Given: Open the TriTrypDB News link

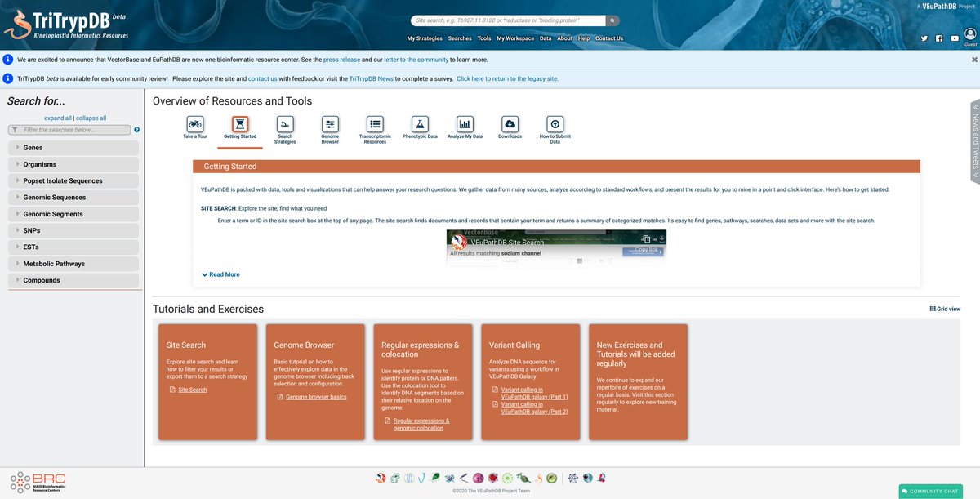Looking at the screenshot, I should [x=371, y=78].
